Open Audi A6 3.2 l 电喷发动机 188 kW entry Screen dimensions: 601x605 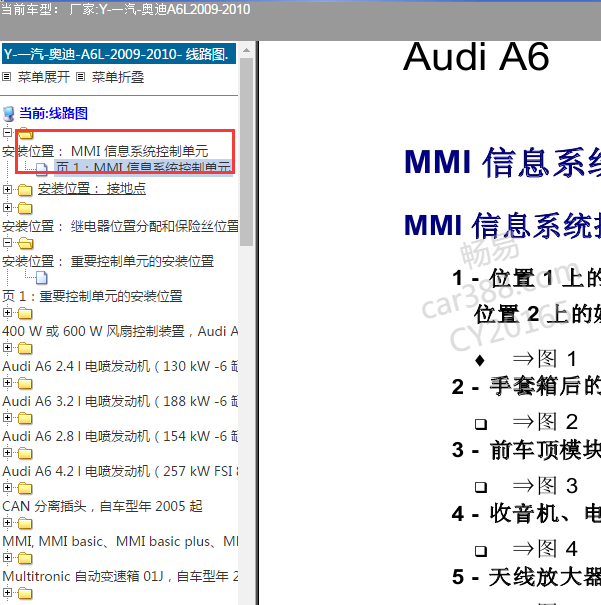point(120,401)
